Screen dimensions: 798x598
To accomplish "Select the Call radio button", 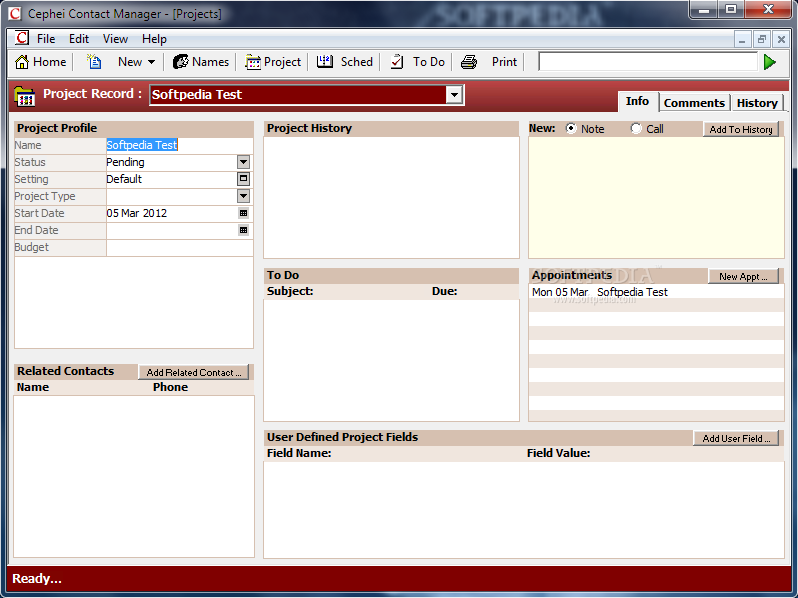I will pos(636,128).
